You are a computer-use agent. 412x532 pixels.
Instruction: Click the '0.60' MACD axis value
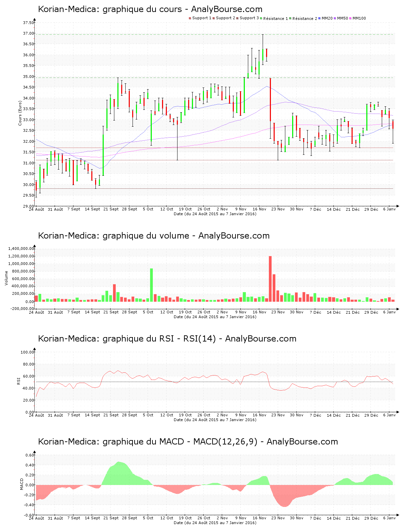[30, 455]
